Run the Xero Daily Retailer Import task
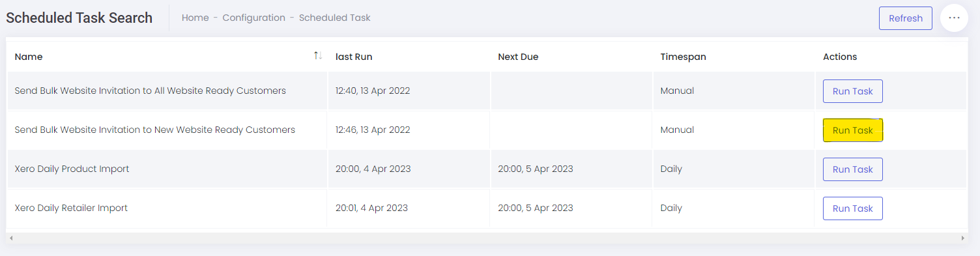The height and width of the screenshot is (256, 980). point(852,208)
